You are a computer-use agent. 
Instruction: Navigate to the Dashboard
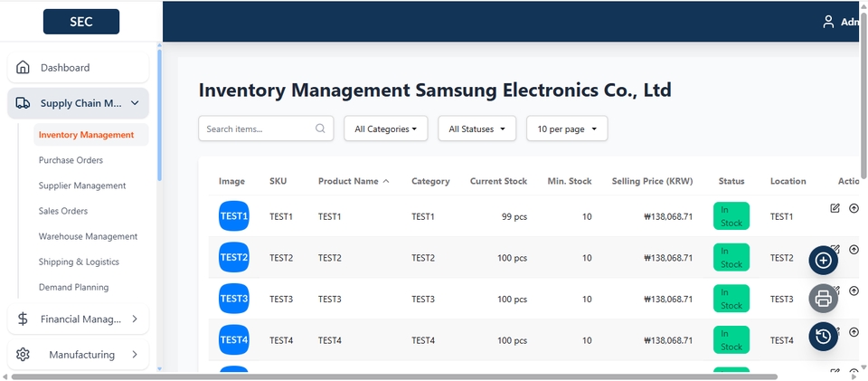pos(65,68)
